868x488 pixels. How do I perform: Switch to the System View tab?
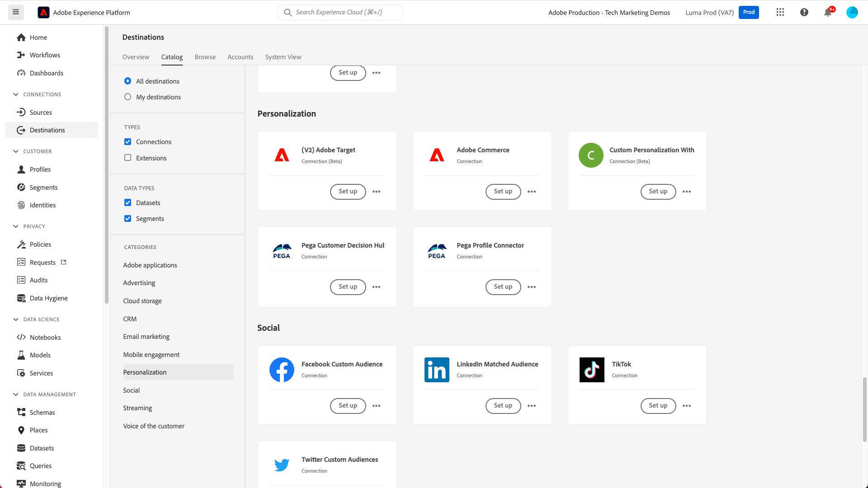point(283,57)
